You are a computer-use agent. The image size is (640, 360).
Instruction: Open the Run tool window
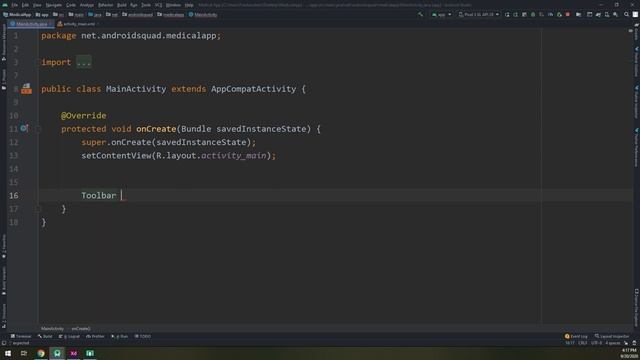pos(120,336)
